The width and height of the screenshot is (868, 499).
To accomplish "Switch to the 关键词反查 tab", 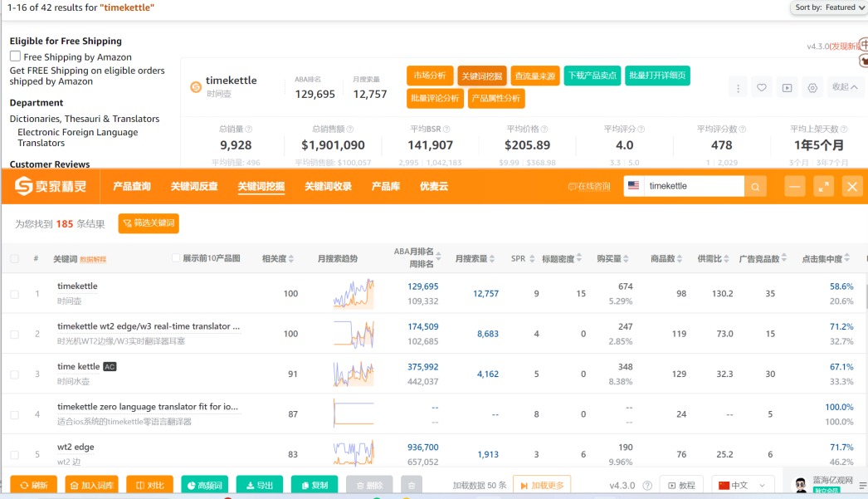I will [x=194, y=187].
